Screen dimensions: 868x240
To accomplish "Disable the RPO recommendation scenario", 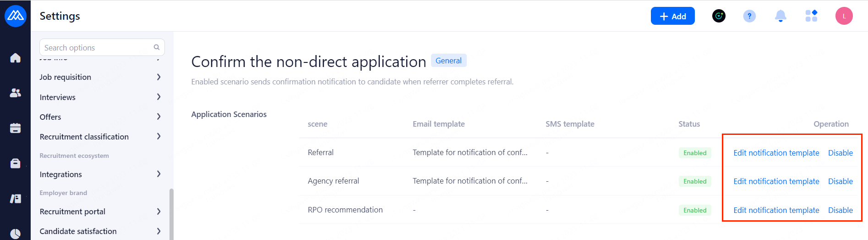I will click(840, 210).
